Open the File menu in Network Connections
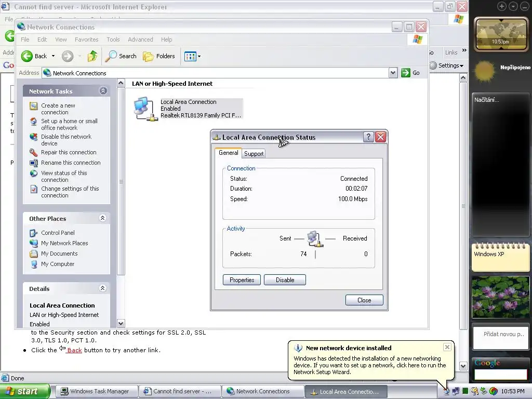The image size is (532, 399). 25,39
